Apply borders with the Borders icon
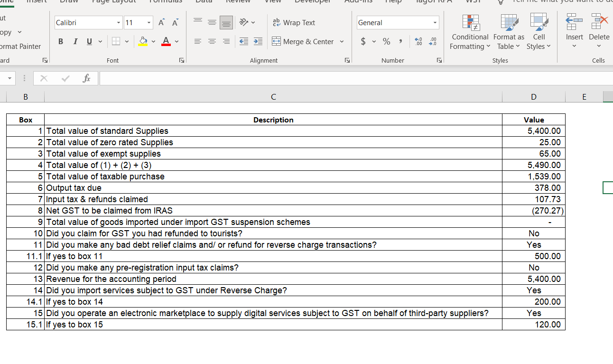 point(115,42)
